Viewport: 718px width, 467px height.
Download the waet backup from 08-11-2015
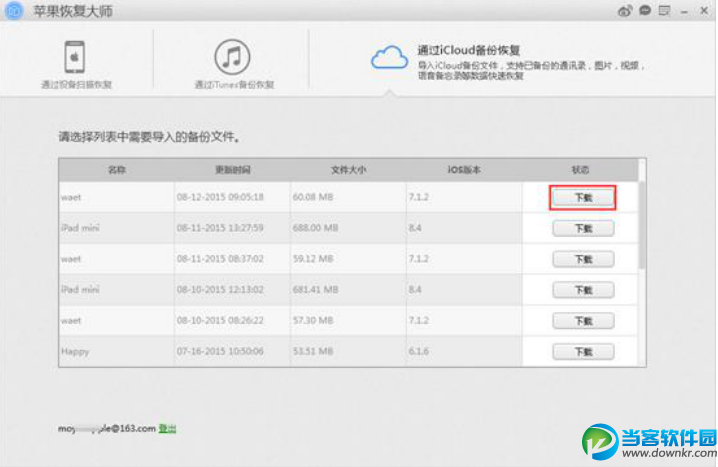click(x=583, y=260)
